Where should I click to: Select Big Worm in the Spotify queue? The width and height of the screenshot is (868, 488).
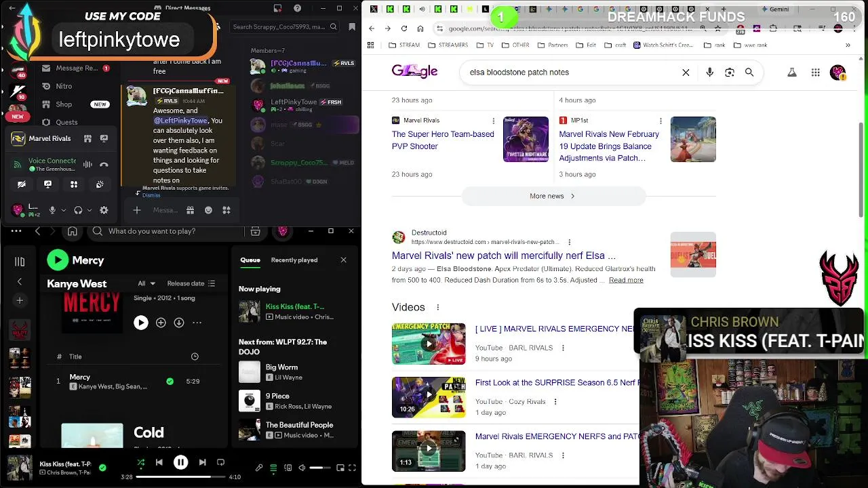click(281, 367)
